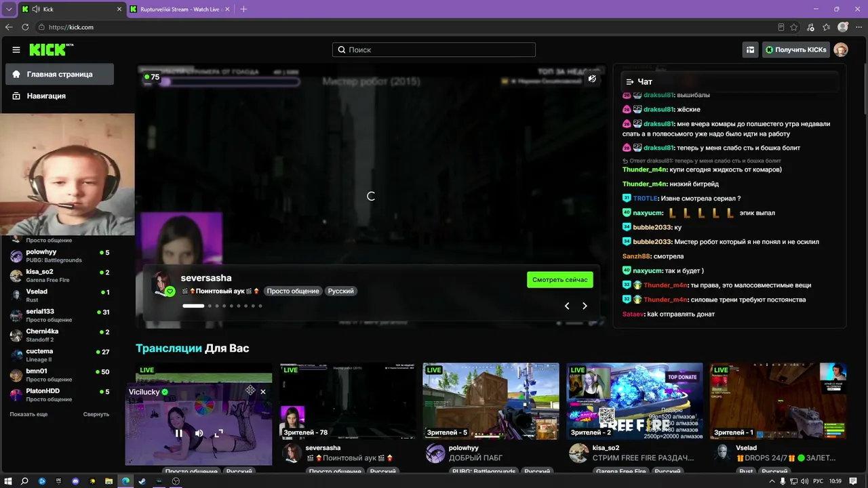Open Vselad DROPS 24/7 stream thumbnail
This screenshot has width=868, height=488.
778,401
